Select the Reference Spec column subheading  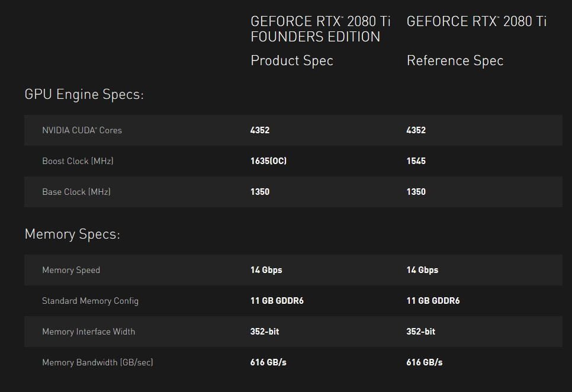pos(455,60)
